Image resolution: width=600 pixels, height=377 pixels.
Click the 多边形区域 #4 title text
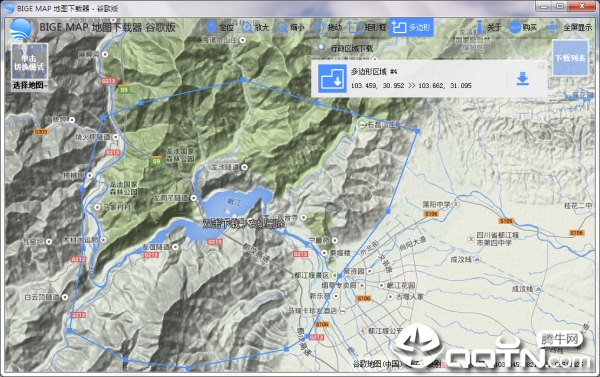point(374,72)
